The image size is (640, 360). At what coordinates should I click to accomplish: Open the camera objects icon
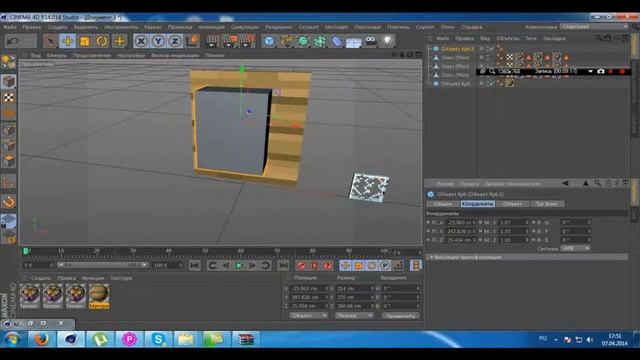point(371,41)
